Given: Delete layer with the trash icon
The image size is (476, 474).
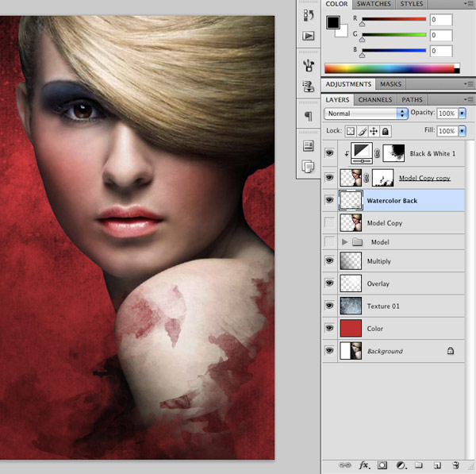Looking at the screenshot, I should pyautogui.click(x=455, y=465).
